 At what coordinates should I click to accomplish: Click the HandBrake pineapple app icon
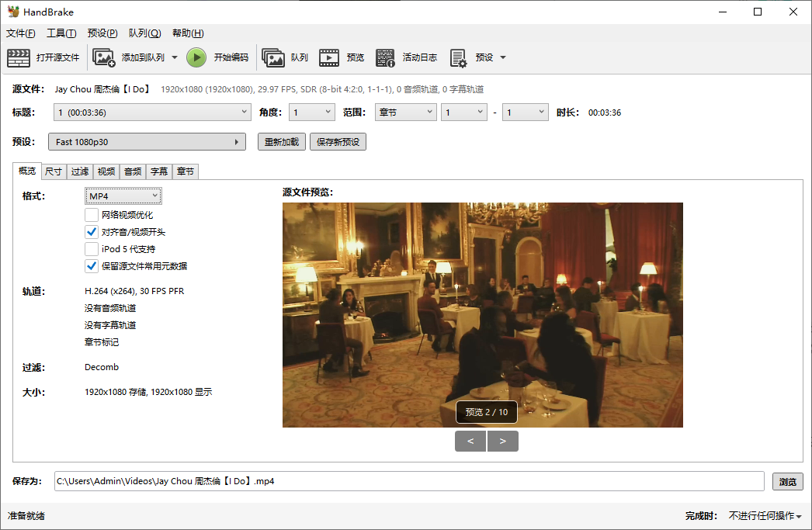13,12
